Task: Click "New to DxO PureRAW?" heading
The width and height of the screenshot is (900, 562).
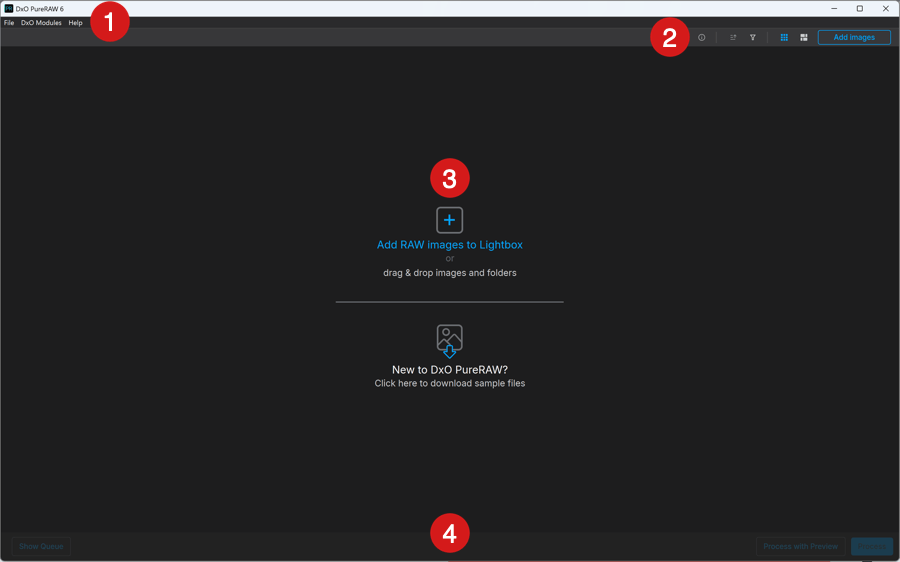Action: coord(449,370)
